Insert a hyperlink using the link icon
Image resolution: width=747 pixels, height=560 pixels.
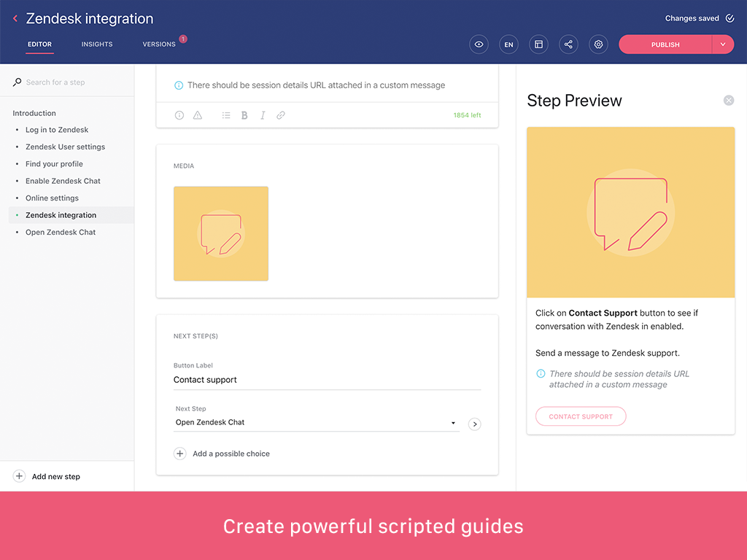click(x=281, y=115)
